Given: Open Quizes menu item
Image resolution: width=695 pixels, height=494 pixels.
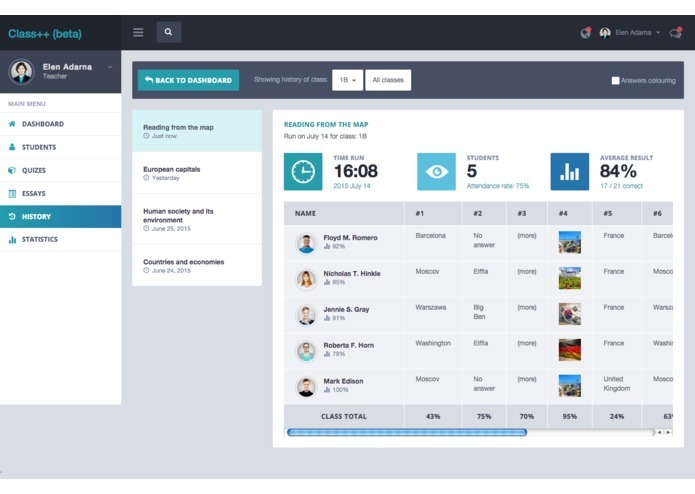Looking at the screenshot, I should tap(60, 170).
